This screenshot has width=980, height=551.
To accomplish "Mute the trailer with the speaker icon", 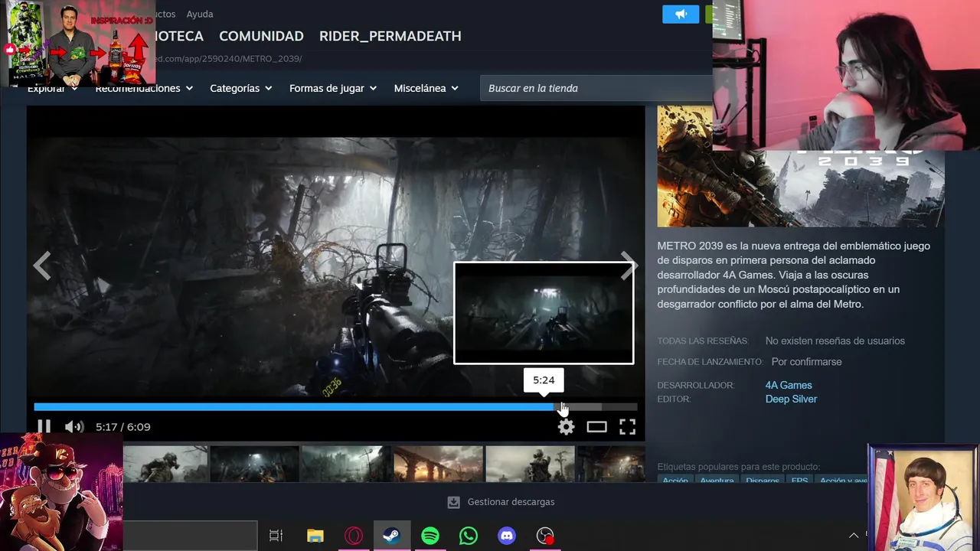I will coord(74,427).
